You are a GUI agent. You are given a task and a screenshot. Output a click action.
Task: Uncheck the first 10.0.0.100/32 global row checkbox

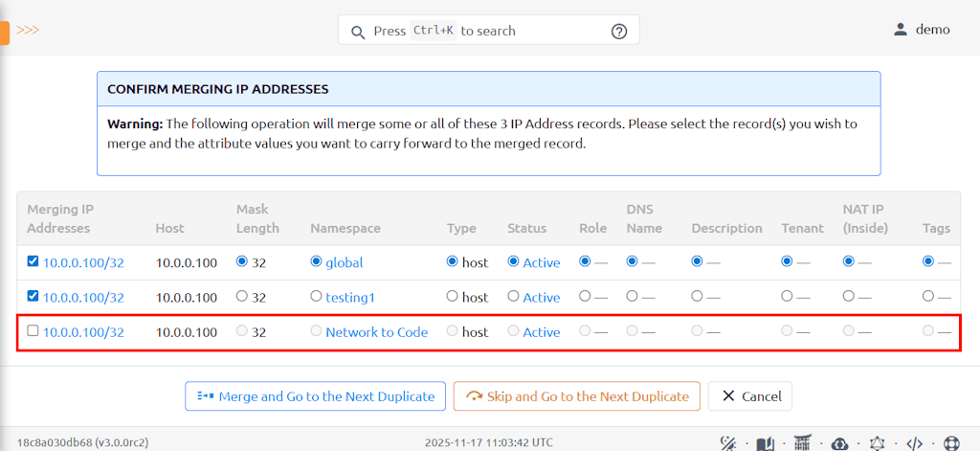[33, 261]
